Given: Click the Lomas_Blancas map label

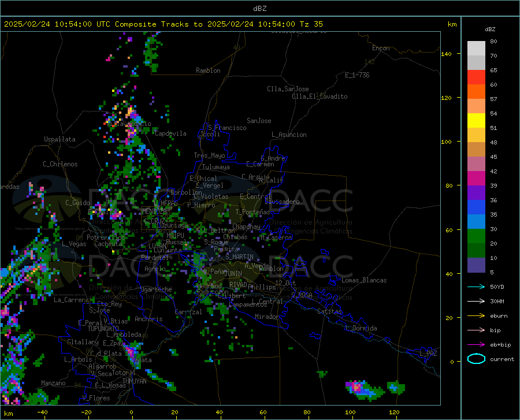Looking at the screenshot, I should (364, 280).
